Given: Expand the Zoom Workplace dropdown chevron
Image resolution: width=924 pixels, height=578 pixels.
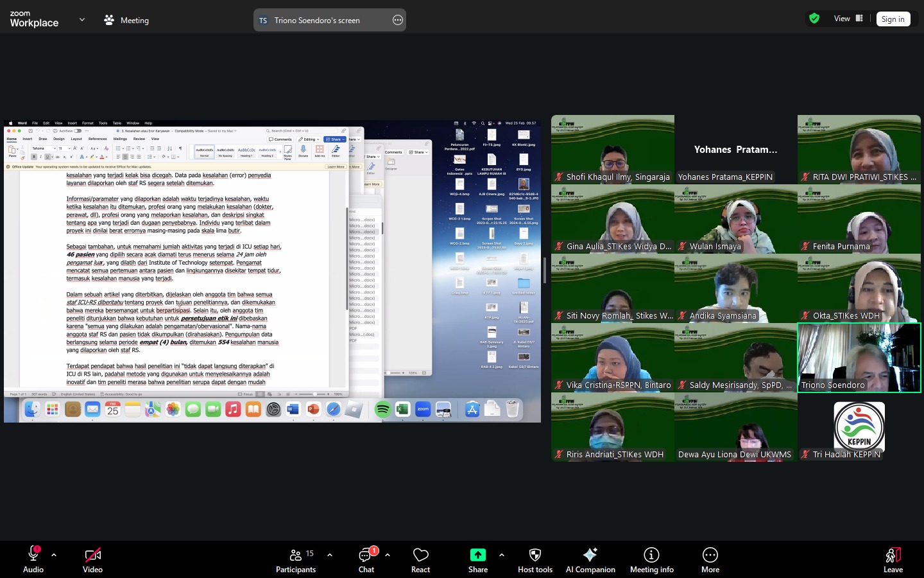Looking at the screenshot, I should tap(82, 20).
